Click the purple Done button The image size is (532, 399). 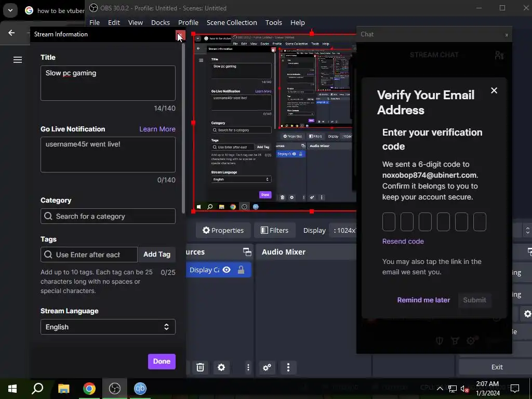click(162, 362)
